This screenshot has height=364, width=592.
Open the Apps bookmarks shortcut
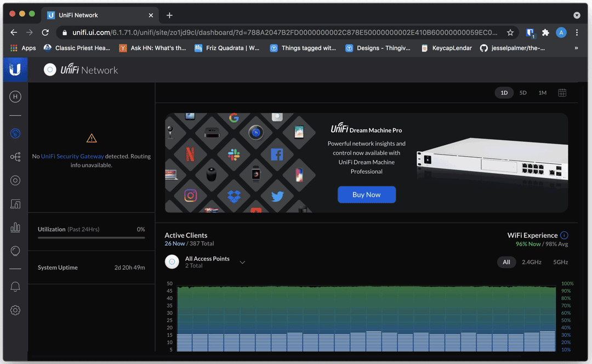coord(23,48)
